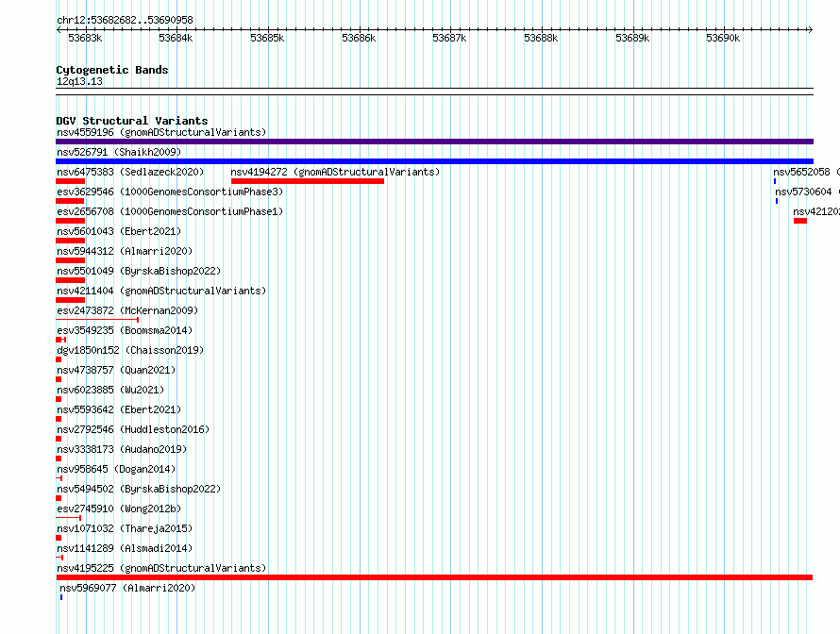Click nsv5944312 (Almarri2020) label
Image resolution: width=840 pixels, height=634 pixels.
pyautogui.click(x=125, y=251)
